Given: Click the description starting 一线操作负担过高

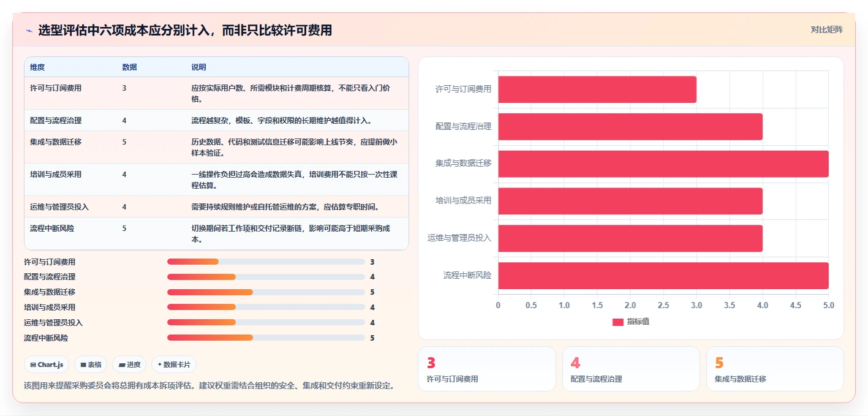Looking at the screenshot, I should pos(295,180).
